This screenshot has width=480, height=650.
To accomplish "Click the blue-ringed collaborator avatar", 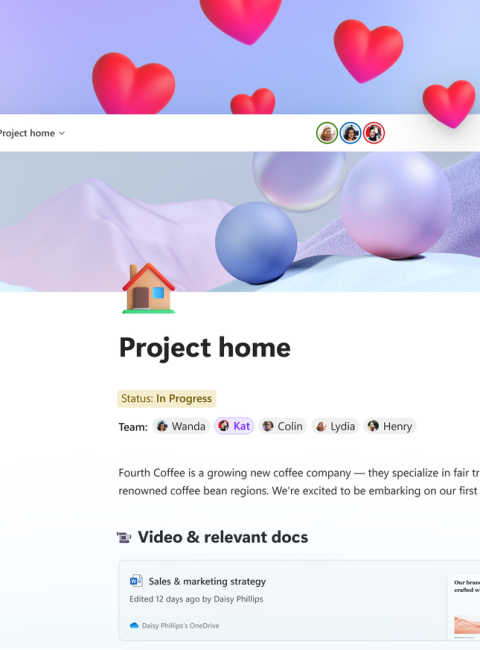I will click(350, 133).
